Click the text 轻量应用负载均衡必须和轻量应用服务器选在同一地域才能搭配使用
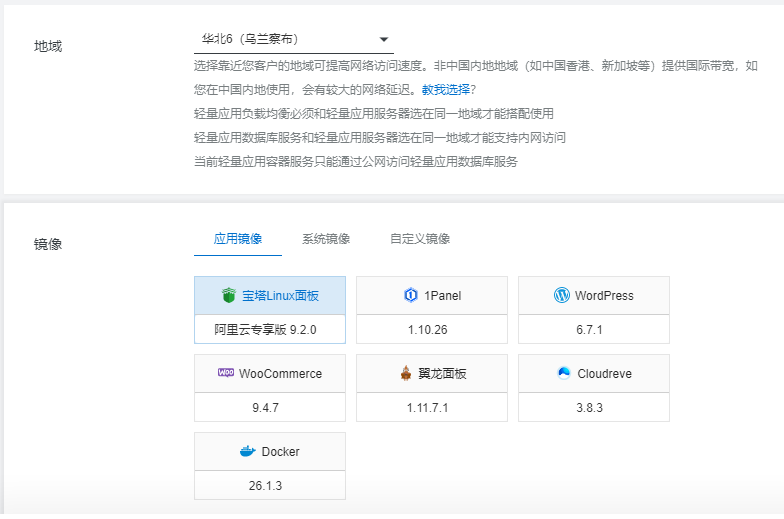This screenshot has width=784, height=519. point(374,114)
